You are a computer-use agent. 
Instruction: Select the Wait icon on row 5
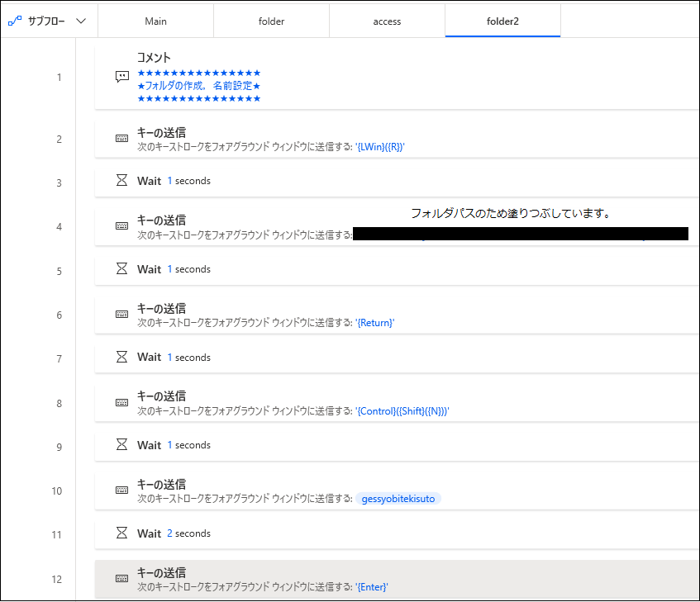point(123,269)
